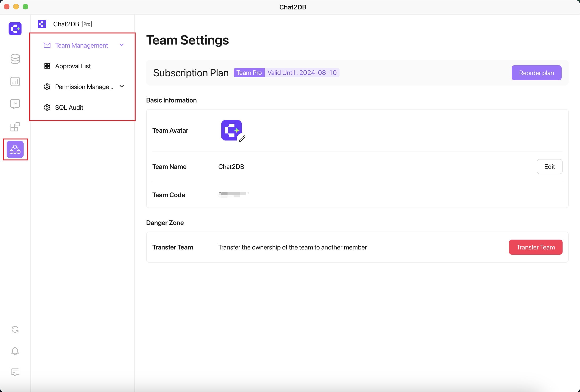Viewport: 580px width, 392px height.
Task: Click the Valid Until 2024-08-10 label
Action: 302,73
